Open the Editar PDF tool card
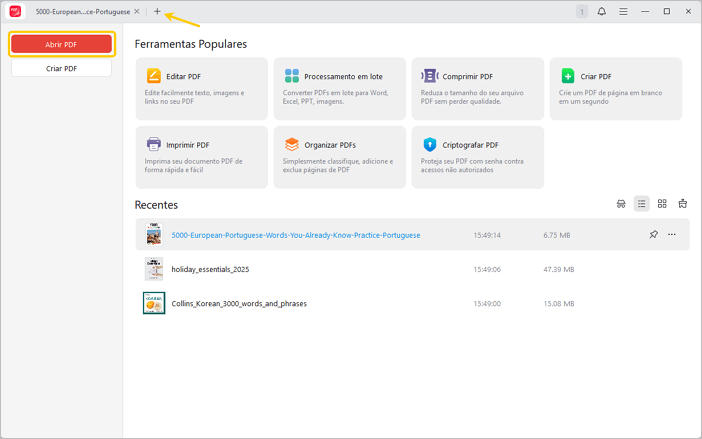 pos(201,89)
